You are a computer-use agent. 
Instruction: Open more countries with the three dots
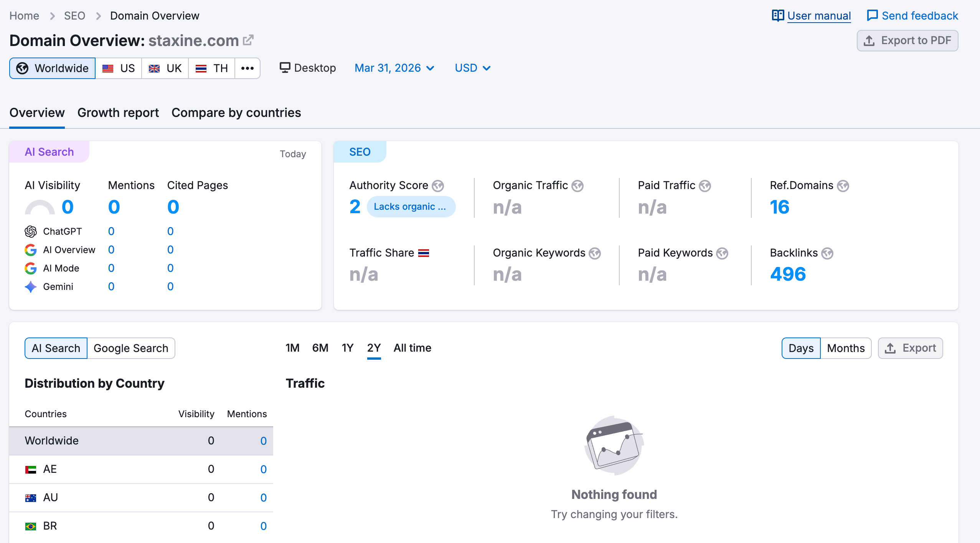247,68
